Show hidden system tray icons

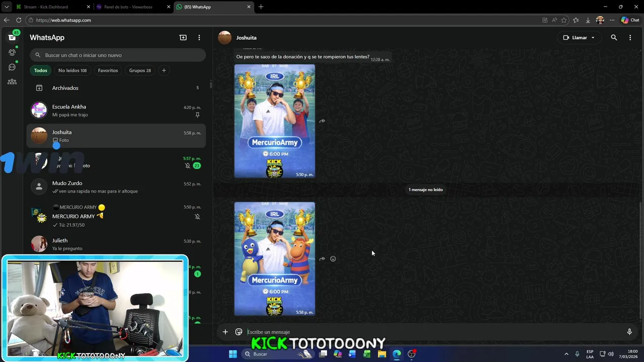[566, 354]
